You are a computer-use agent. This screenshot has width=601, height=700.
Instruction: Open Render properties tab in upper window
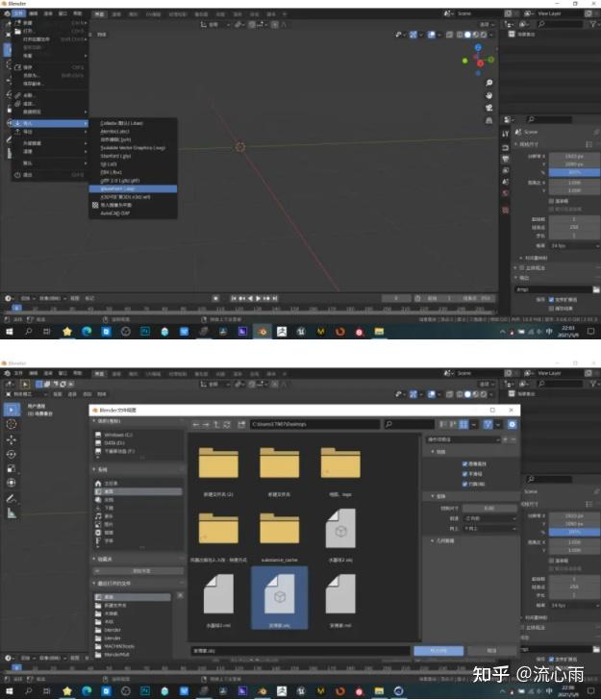[506, 147]
